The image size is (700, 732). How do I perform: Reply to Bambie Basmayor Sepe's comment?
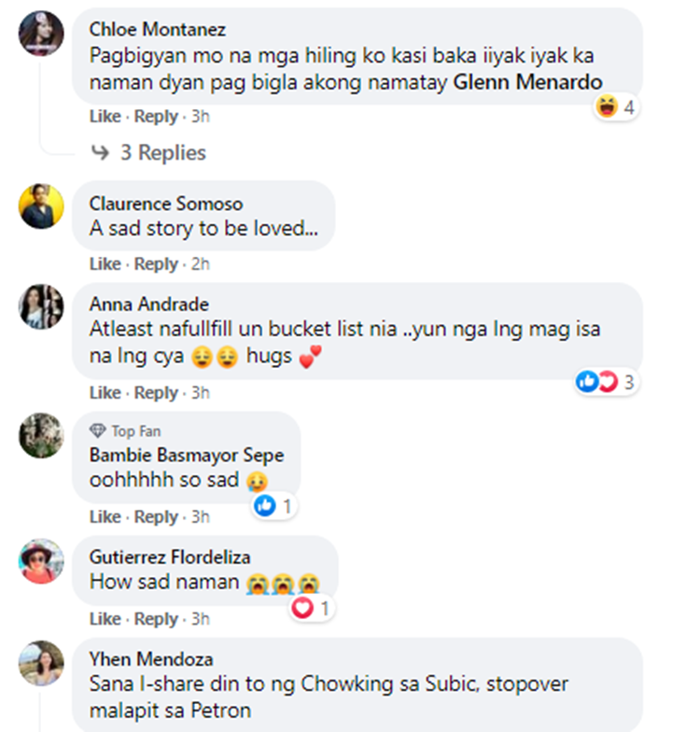coord(156,517)
